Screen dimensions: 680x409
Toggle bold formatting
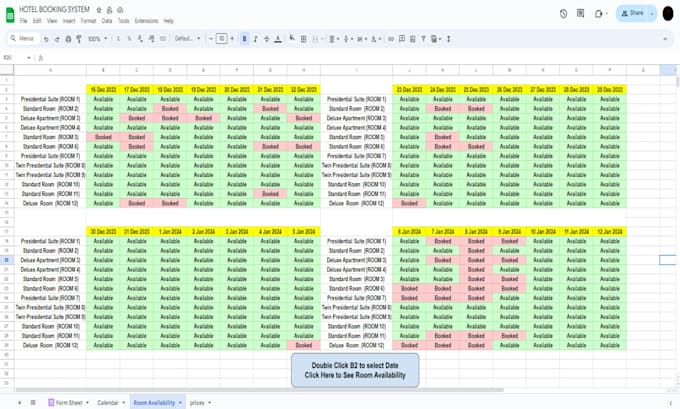point(244,39)
